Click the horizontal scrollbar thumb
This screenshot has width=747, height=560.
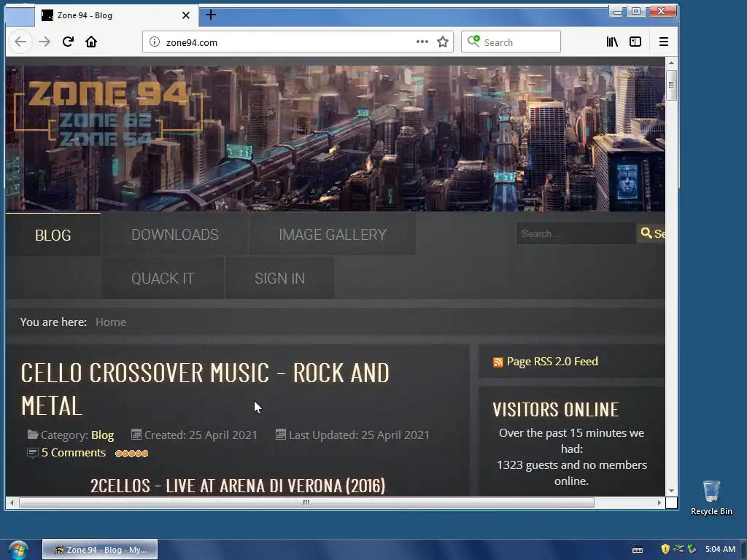pyautogui.click(x=306, y=502)
